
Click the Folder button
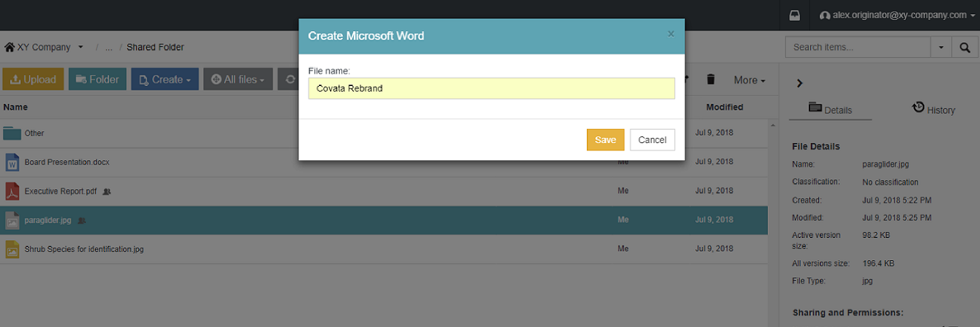[x=97, y=79]
